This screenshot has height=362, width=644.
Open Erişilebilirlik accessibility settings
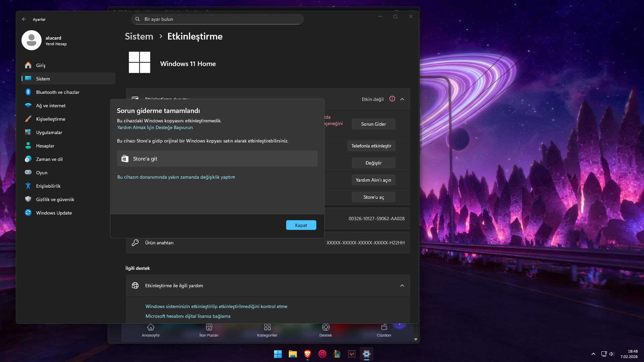(68, 186)
